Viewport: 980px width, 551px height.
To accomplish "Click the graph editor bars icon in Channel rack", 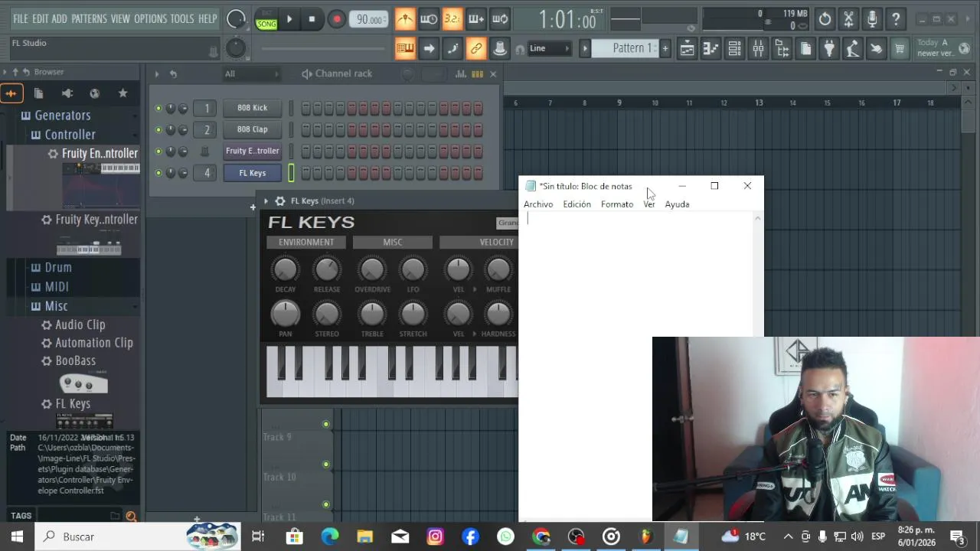I will (461, 74).
